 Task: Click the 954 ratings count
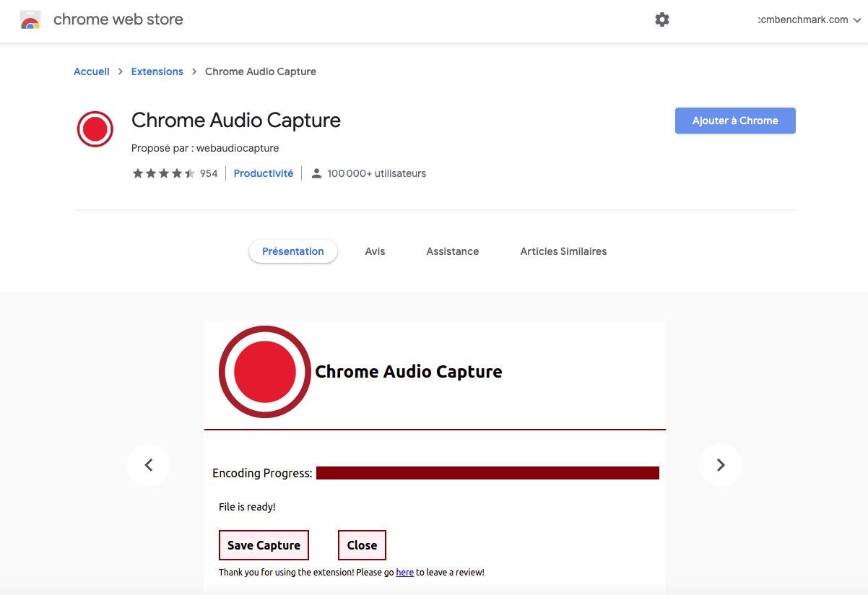tap(209, 173)
